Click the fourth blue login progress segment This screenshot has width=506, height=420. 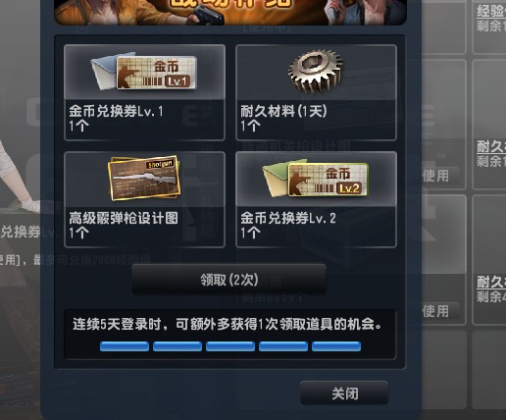click(283, 346)
